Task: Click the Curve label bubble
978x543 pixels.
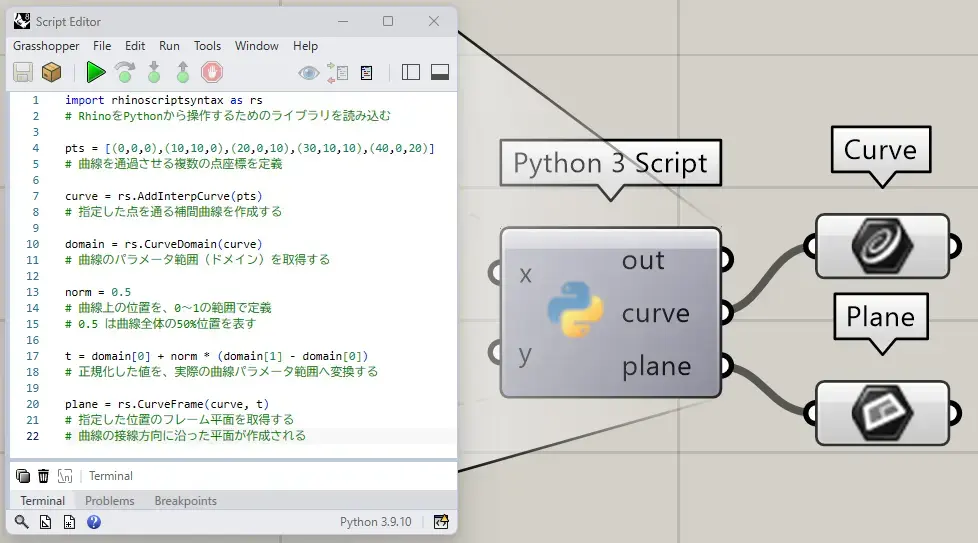Action: click(x=881, y=150)
